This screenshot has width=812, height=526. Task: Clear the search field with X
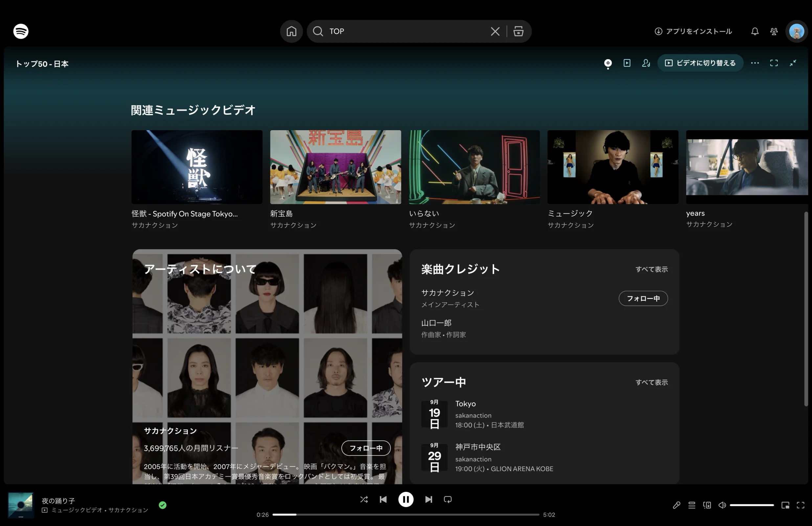click(495, 31)
